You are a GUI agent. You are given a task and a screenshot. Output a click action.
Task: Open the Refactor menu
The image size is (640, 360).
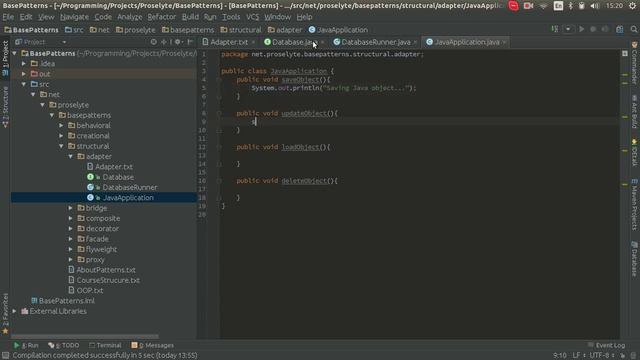pyautogui.click(x=162, y=17)
